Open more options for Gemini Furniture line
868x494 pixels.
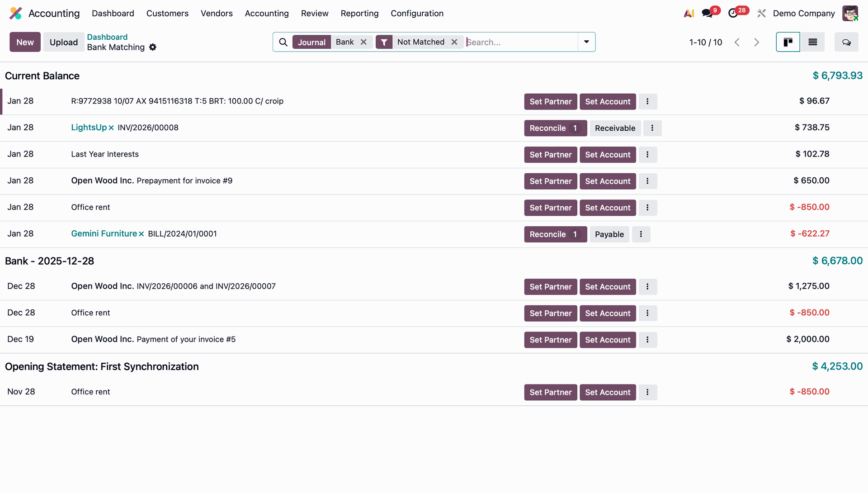coord(641,234)
